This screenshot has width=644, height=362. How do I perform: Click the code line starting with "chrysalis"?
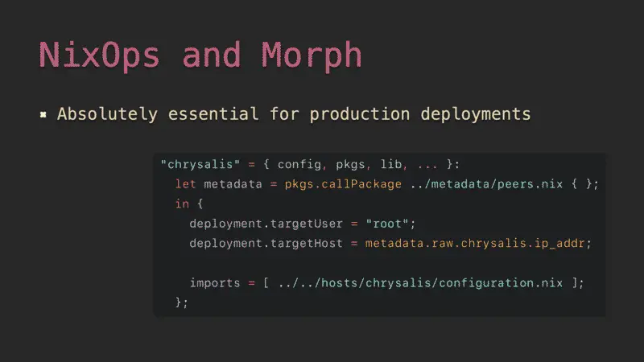tap(310, 165)
